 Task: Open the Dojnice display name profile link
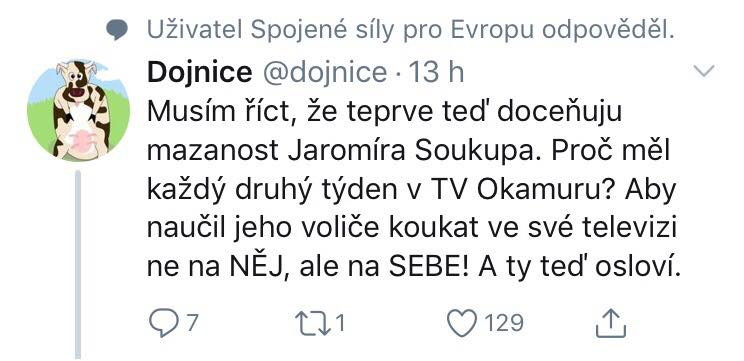pos(200,73)
